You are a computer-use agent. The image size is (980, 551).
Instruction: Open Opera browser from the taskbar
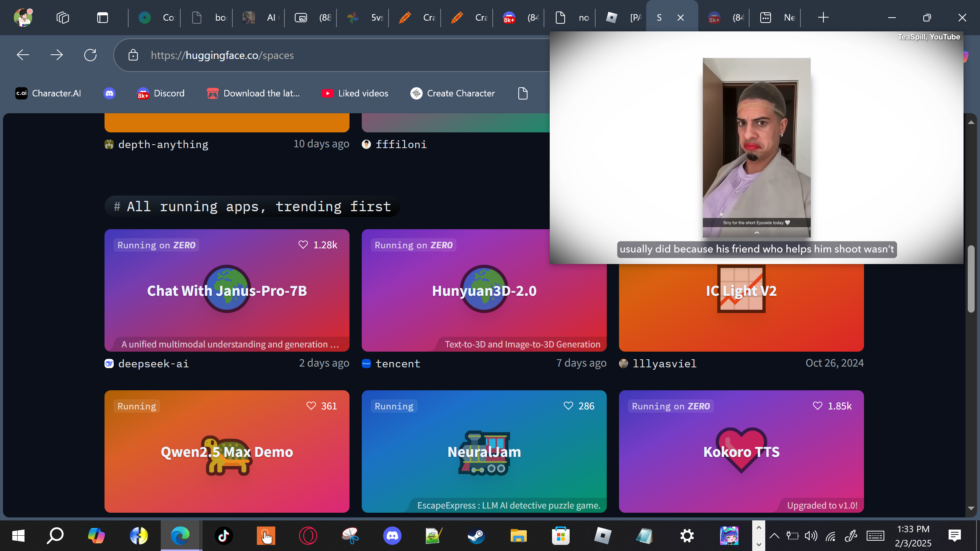[x=308, y=536]
